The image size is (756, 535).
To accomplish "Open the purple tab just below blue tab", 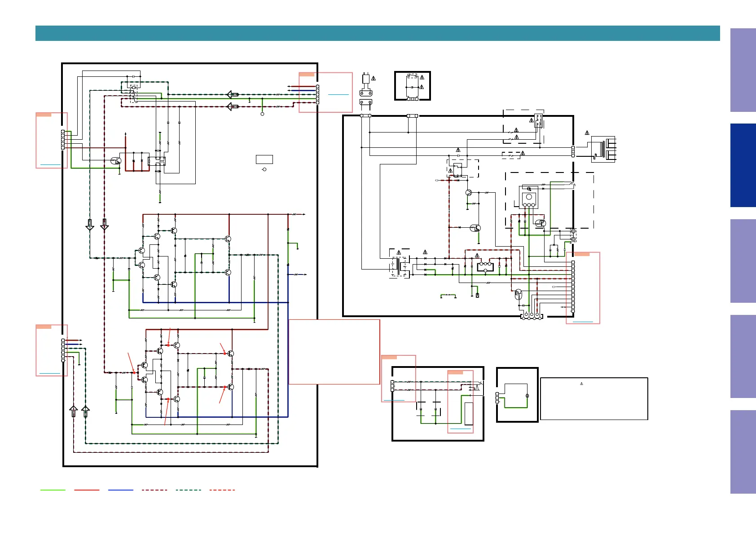I will [x=743, y=261].
